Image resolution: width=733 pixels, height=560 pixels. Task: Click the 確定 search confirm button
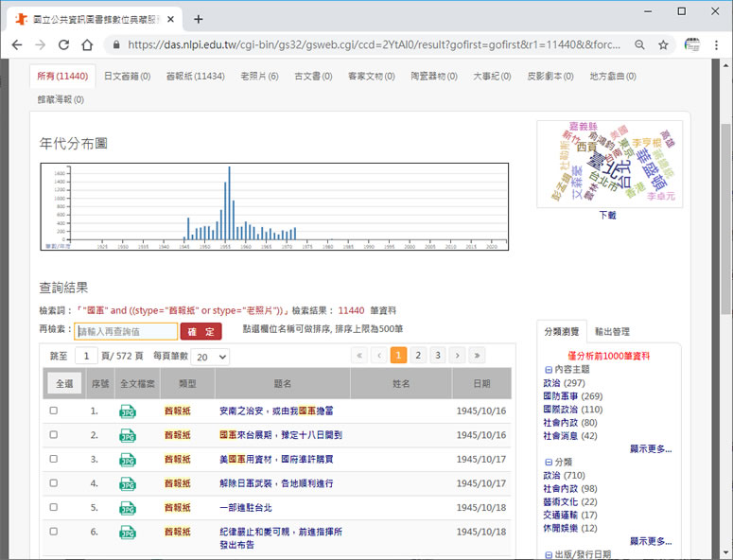(201, 331)
